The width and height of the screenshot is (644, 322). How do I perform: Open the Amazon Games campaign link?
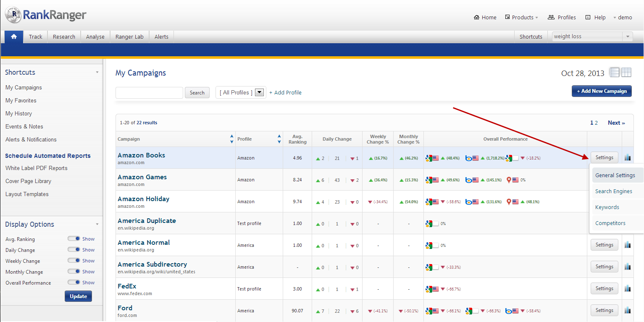pyautogui.click(x=142, y=177)
